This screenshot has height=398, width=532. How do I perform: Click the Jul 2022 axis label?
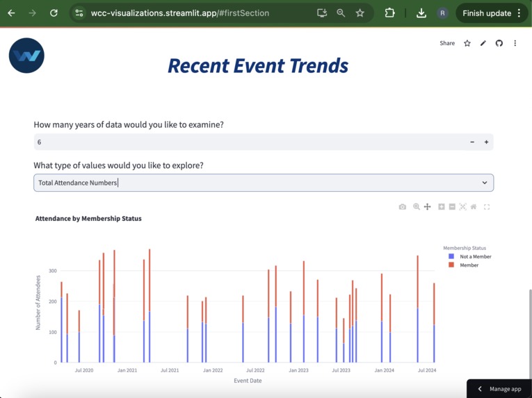pyautogui.click(x=255, y=370)
